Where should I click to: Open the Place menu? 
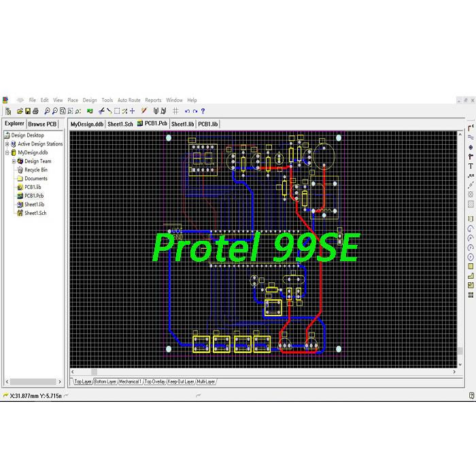[73, 100]
